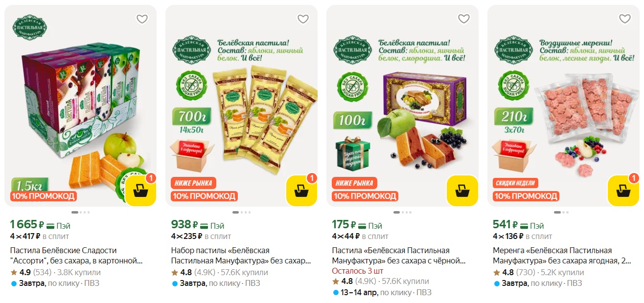Save Меренга product to wishlist heart
Image resolution: width=644 pixels, height=303 pixels.
point(625,19)
